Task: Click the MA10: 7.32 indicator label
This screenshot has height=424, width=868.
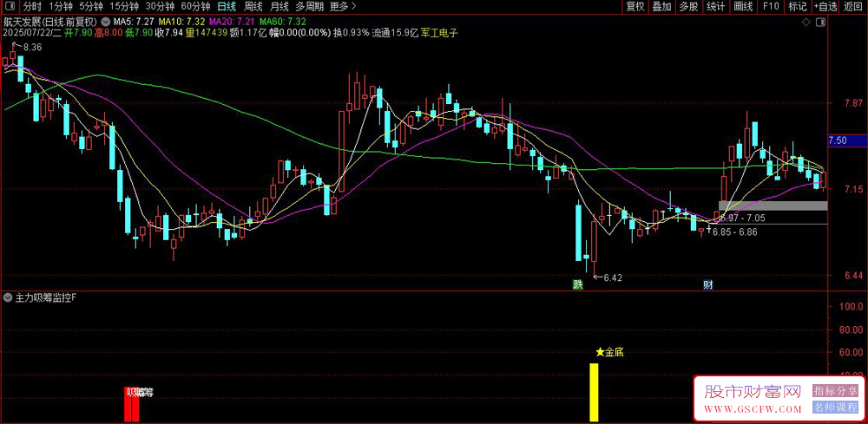Action: 181,22
